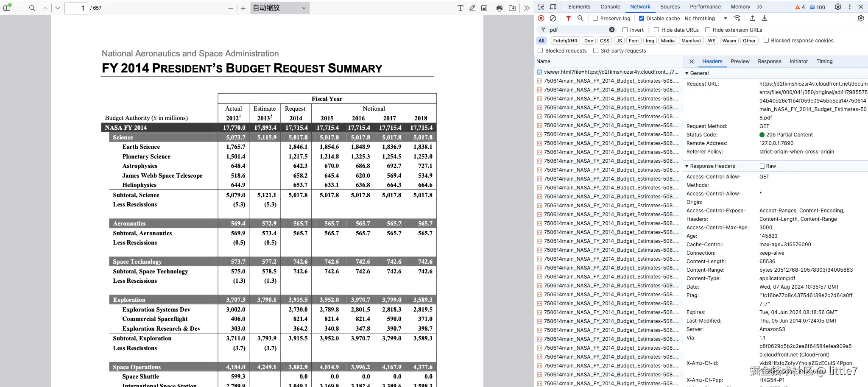Zoom in the PDF document
The width and height of the screenshot is (868, 387).
point(243,8)
